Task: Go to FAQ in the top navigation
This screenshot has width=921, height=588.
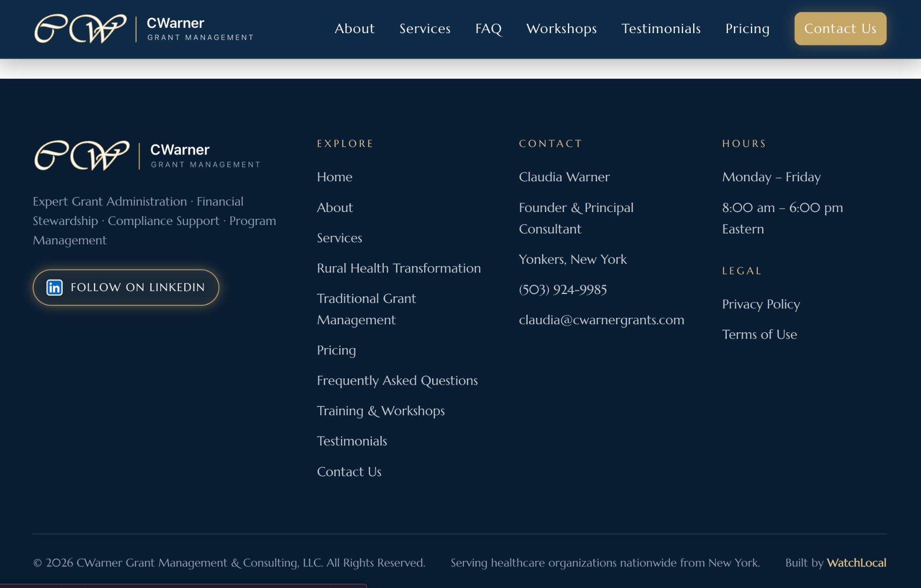Action: click(x=488, y=29)
